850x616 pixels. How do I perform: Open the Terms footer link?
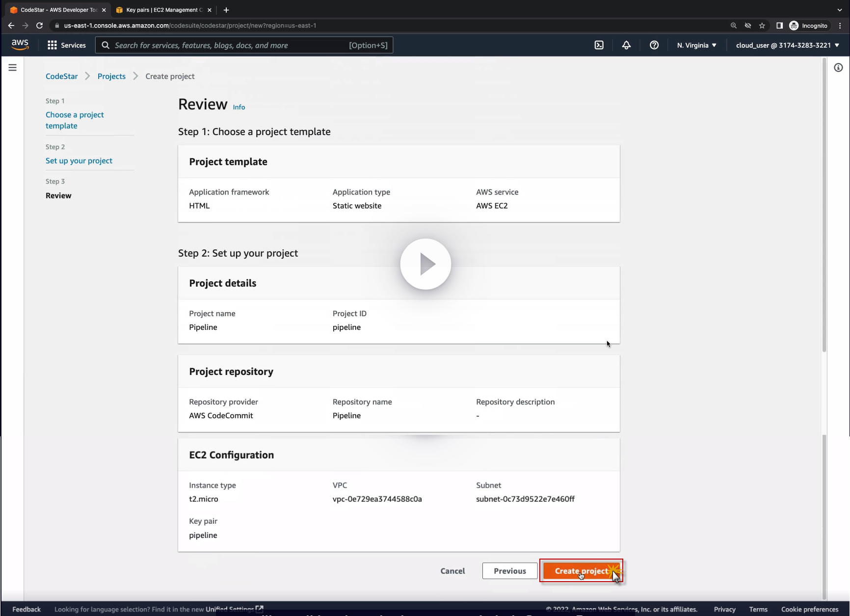pos(758,609)
